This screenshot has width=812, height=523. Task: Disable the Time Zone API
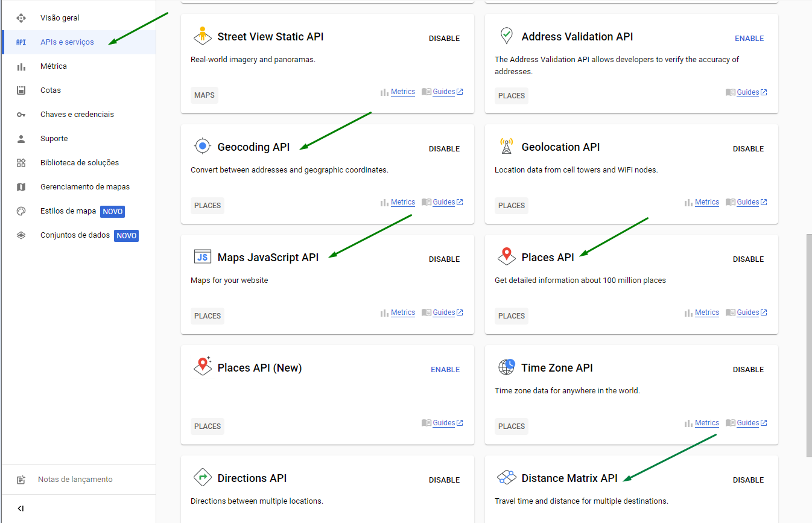[x=749, y=370]
